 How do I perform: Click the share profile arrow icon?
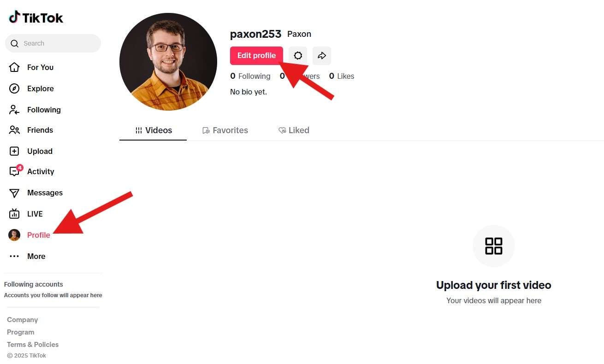pos(322,56)
